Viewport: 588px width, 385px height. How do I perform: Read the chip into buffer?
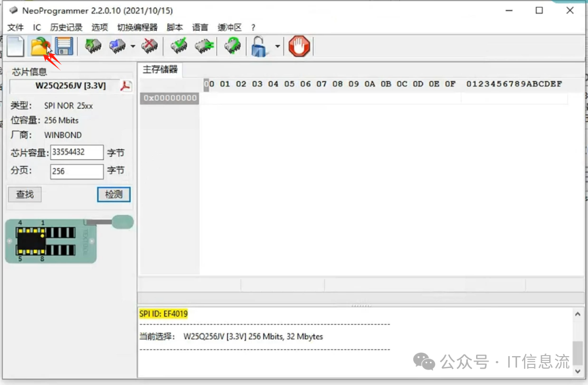[93, 46]
